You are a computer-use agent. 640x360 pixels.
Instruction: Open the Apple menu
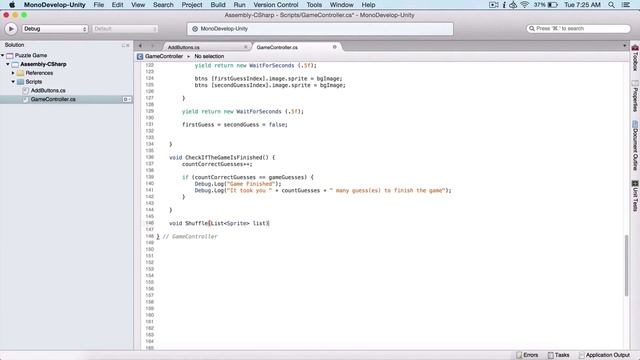click(12, 5)
